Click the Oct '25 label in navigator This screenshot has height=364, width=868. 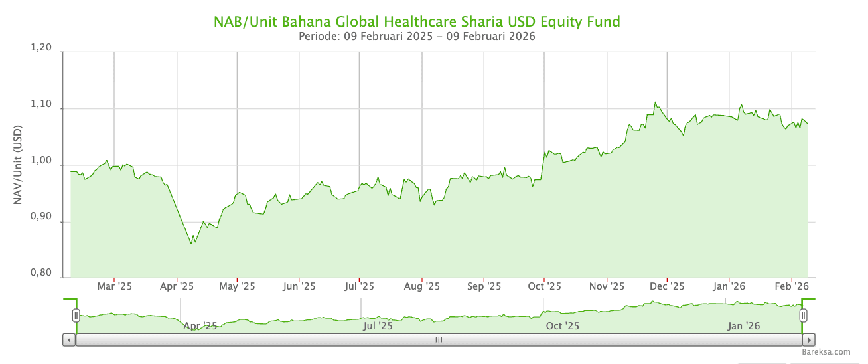coord(562,326)
